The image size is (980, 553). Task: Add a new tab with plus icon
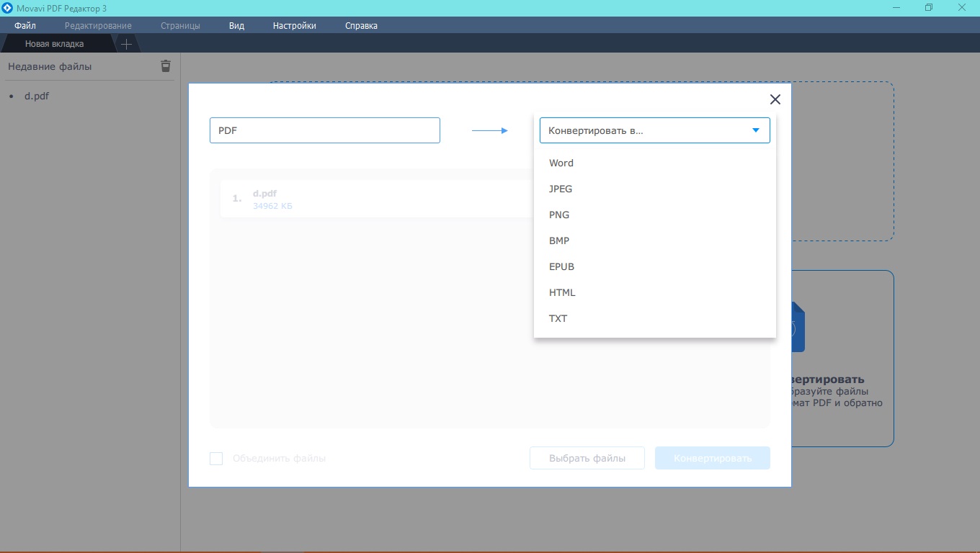pos(127,44)
